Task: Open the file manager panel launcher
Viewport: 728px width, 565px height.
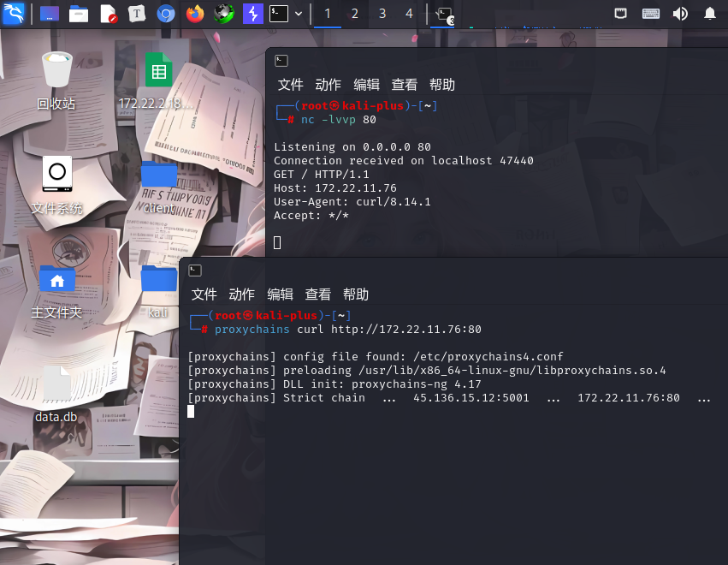Action: coord(79,14)
